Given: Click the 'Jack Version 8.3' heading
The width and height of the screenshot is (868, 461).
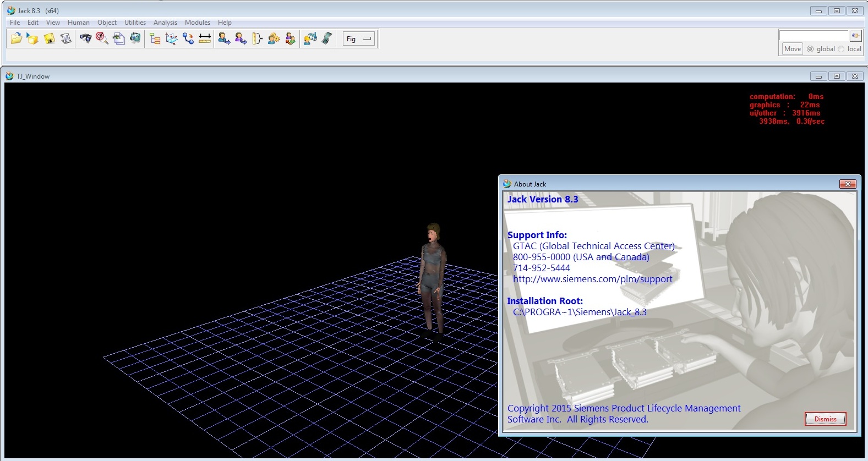Looking at the screenshot, I should coord(543,199).
